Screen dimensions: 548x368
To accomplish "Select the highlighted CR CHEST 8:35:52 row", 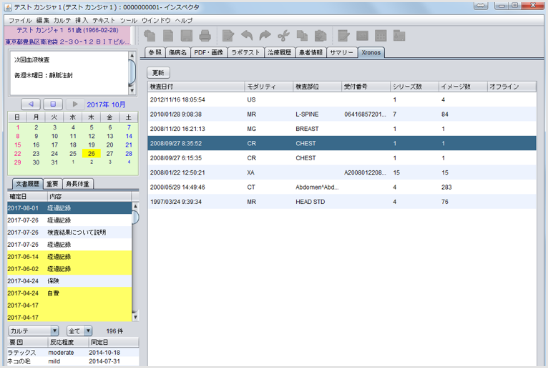I will (342, 143).
